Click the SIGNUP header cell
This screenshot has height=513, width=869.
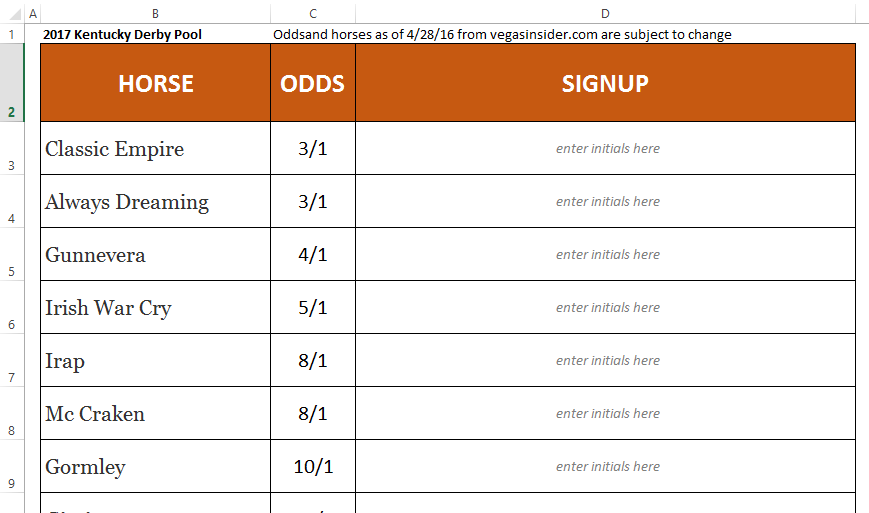click(605, 83)
